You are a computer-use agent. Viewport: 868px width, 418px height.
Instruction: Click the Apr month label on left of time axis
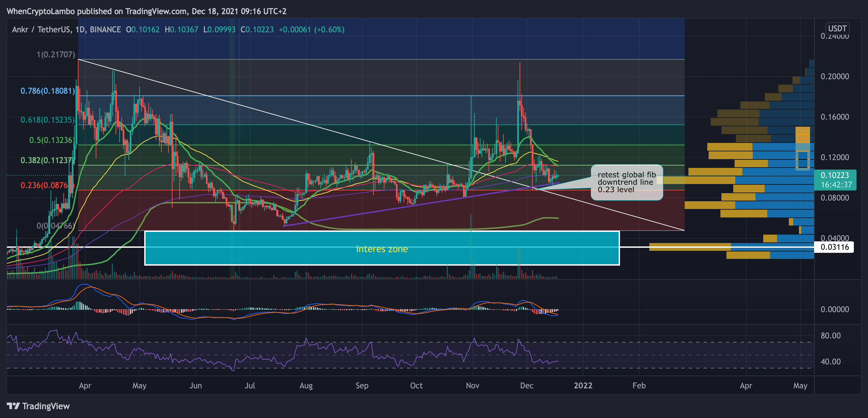coord(85,386)
